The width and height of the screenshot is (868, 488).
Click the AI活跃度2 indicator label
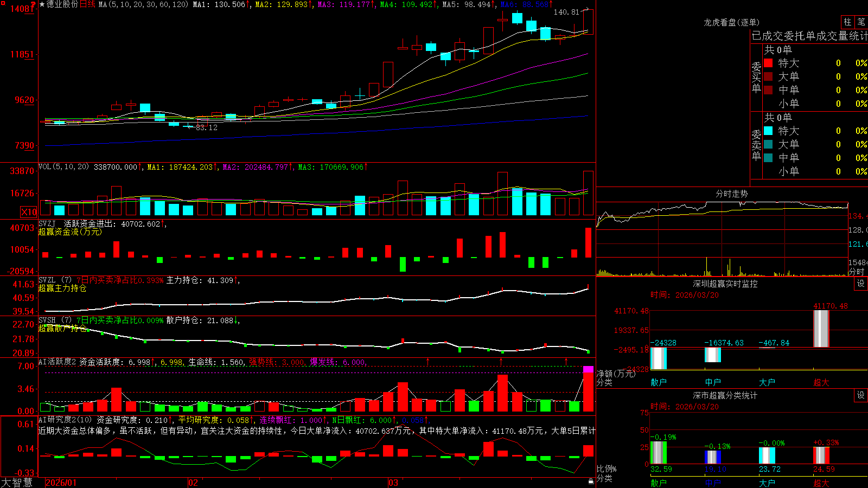tap(57, 362)
